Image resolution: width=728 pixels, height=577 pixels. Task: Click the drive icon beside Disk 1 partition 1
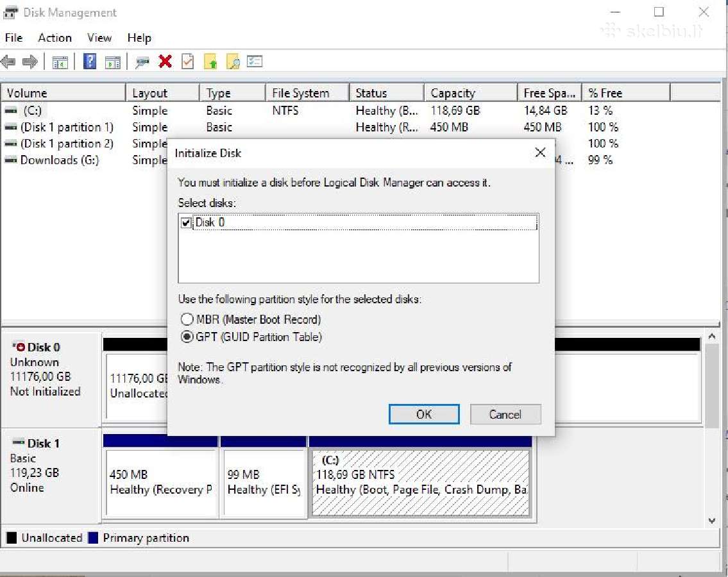[11, 127]
